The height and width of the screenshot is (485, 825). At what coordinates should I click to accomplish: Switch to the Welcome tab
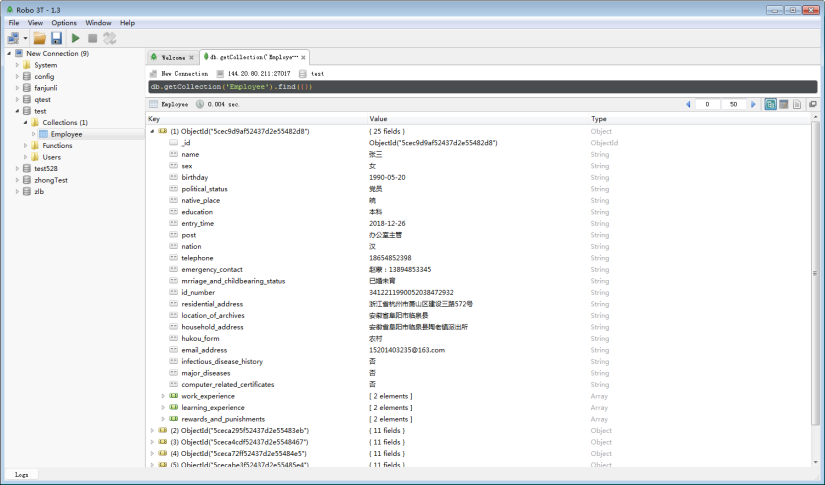172,58
